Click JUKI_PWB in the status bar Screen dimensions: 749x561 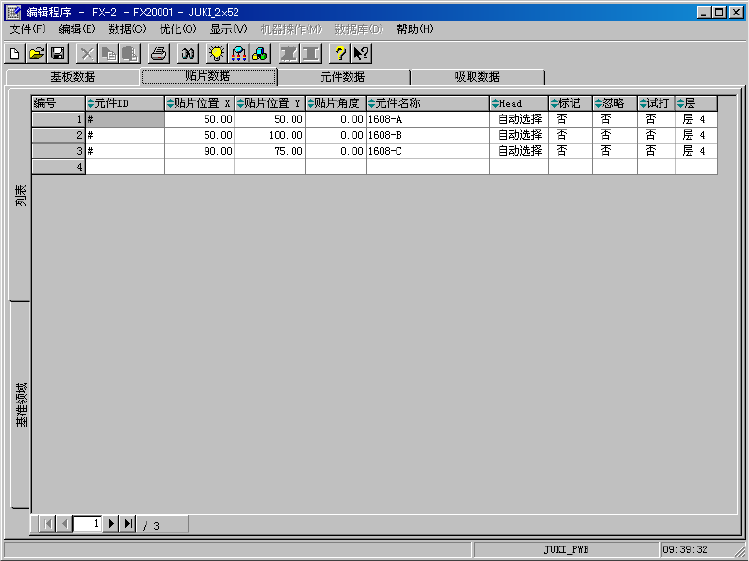tap(566, 550)
